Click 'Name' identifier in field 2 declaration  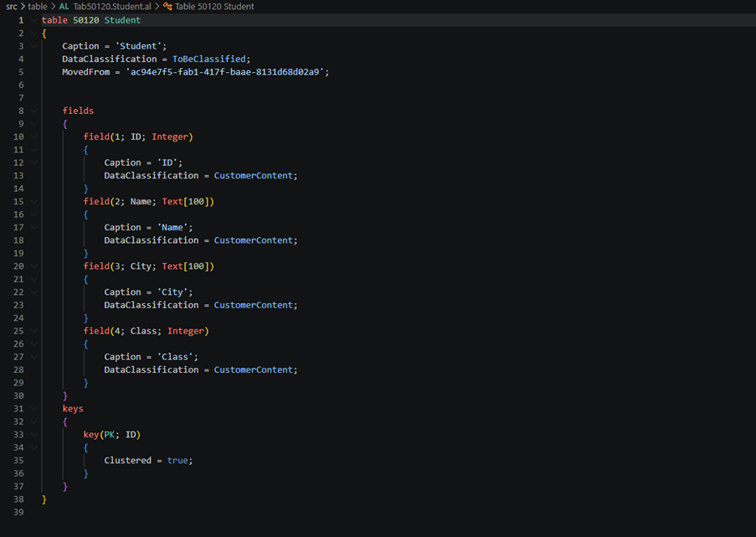pyautogui.click(x=141, y=202)
